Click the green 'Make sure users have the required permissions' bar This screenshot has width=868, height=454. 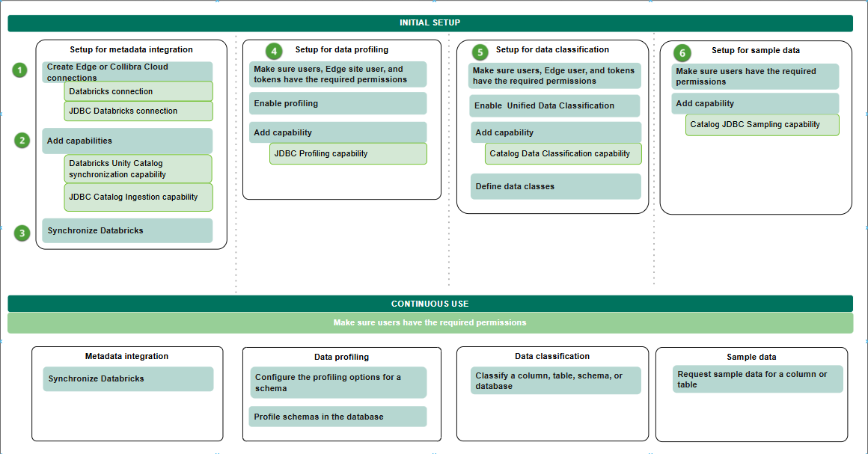pyautogui.click(x=430, y=323)
